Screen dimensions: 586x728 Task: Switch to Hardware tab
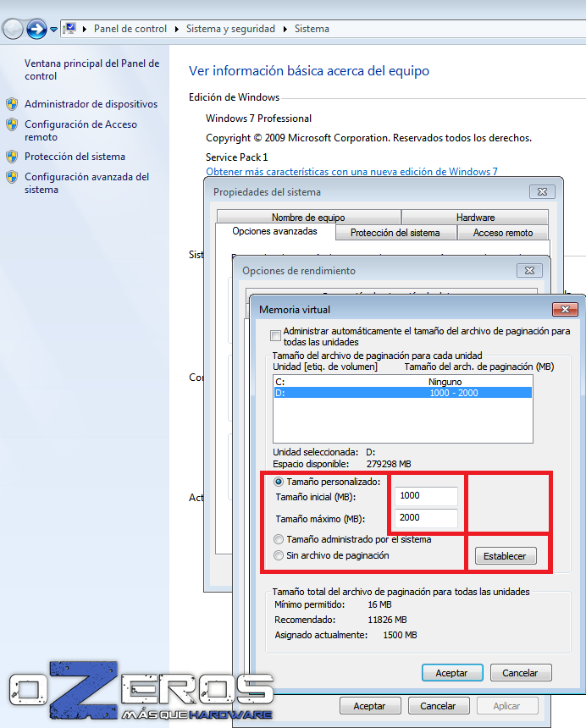(x=475, y=217)
